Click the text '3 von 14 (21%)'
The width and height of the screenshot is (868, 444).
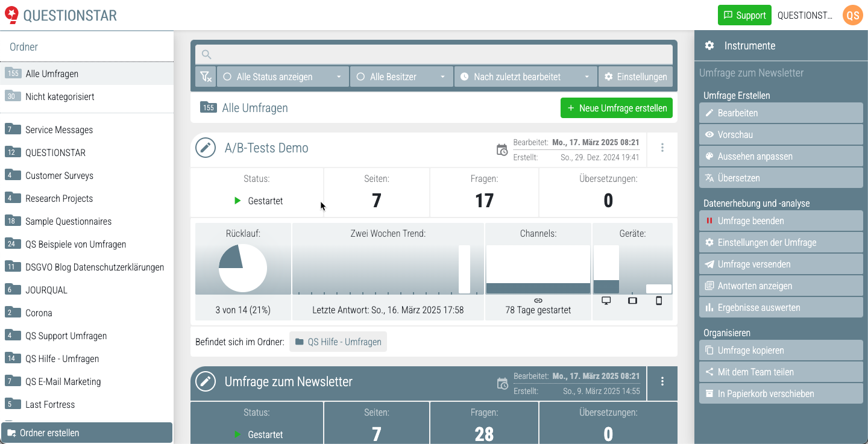(x=243, y=310)
